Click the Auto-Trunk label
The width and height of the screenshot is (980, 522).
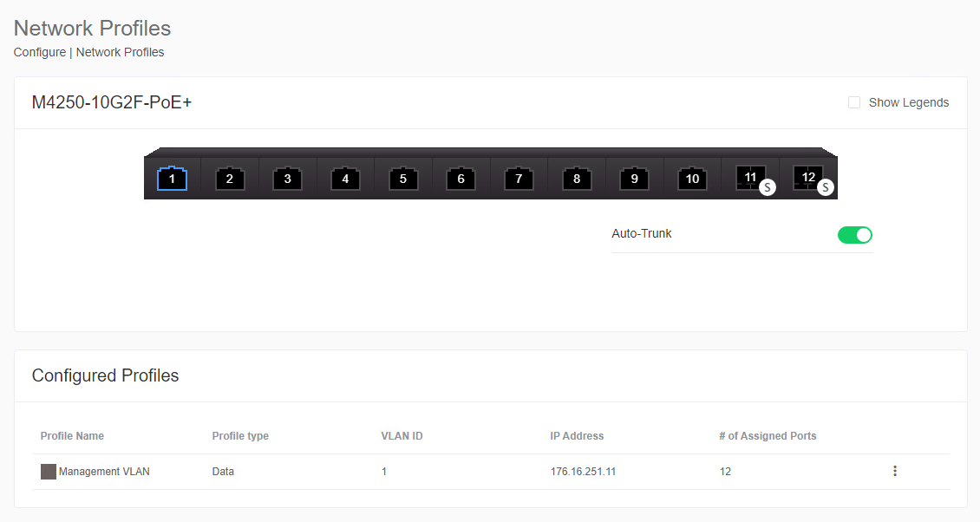(641, 234)
